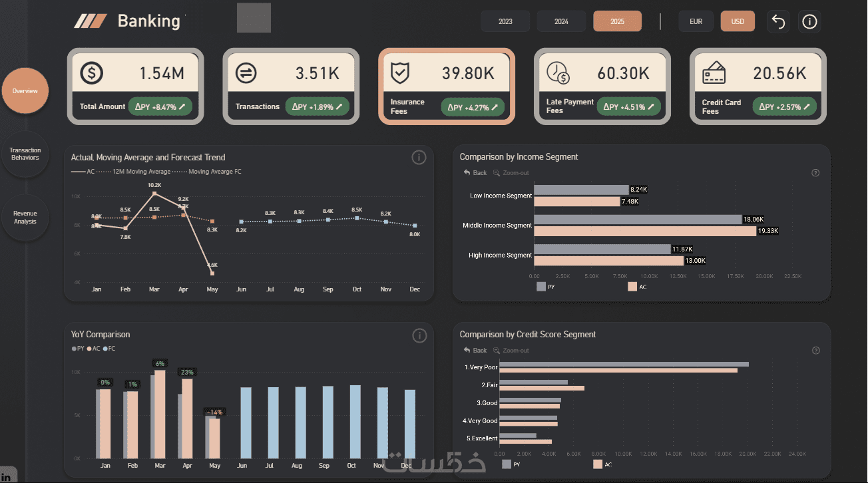Click the 23% April bar in YoY Comparison
Viewport: 868px width, 483px height.
click(x=188, y=418)
